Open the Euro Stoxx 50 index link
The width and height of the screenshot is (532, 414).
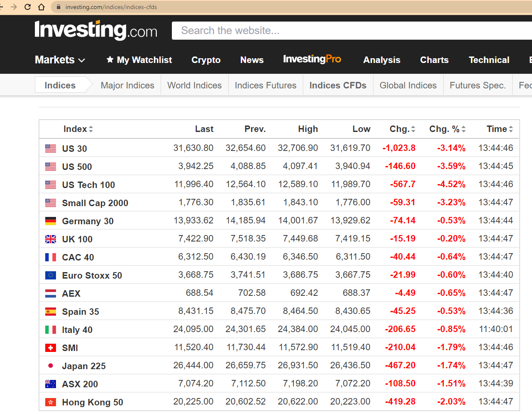pos(92,276)
